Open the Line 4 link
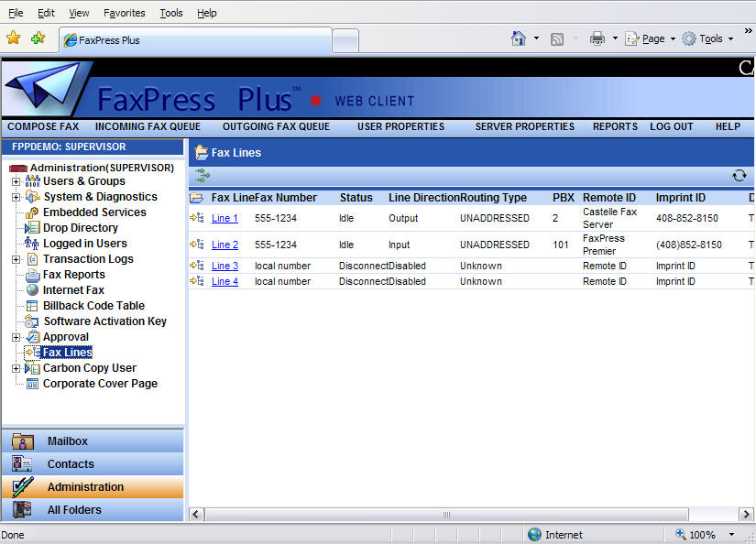756x544 pixels. click(x=225, y=281)
